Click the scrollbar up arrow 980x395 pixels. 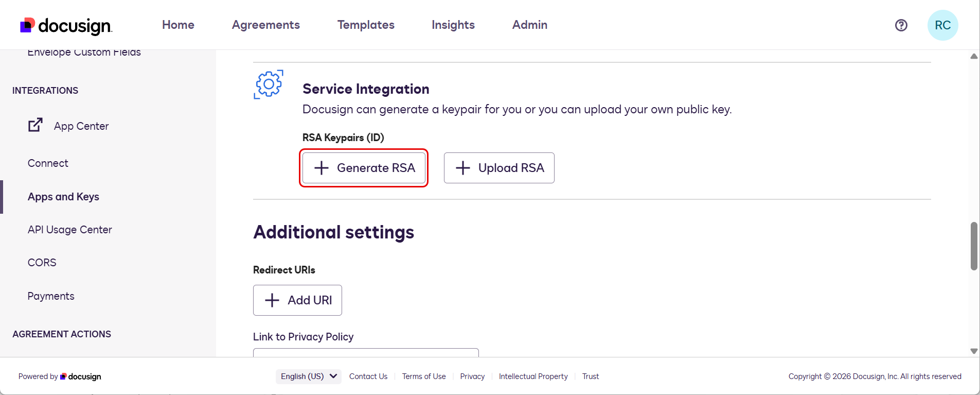pyautogui.click(x=974, y=56)
